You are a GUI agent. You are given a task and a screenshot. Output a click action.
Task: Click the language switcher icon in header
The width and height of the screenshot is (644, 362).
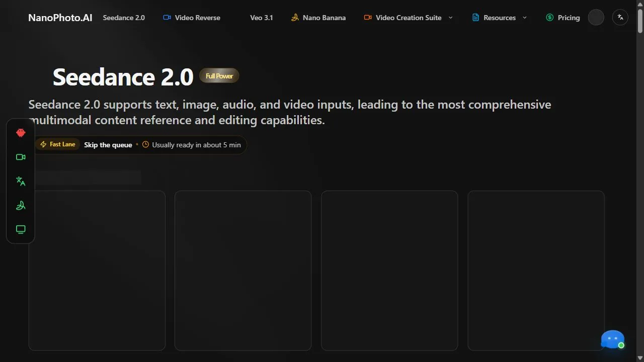[x=620, y=17]
